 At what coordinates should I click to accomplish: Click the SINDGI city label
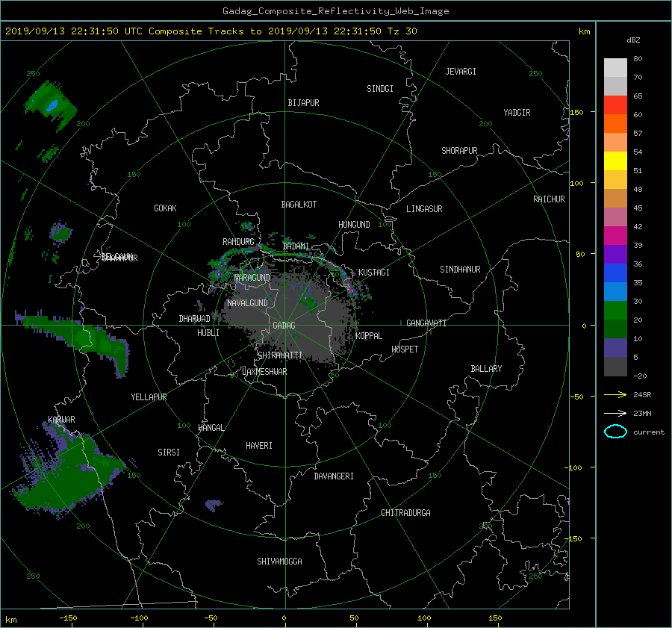pyautogui.click(x=380, y=89)
